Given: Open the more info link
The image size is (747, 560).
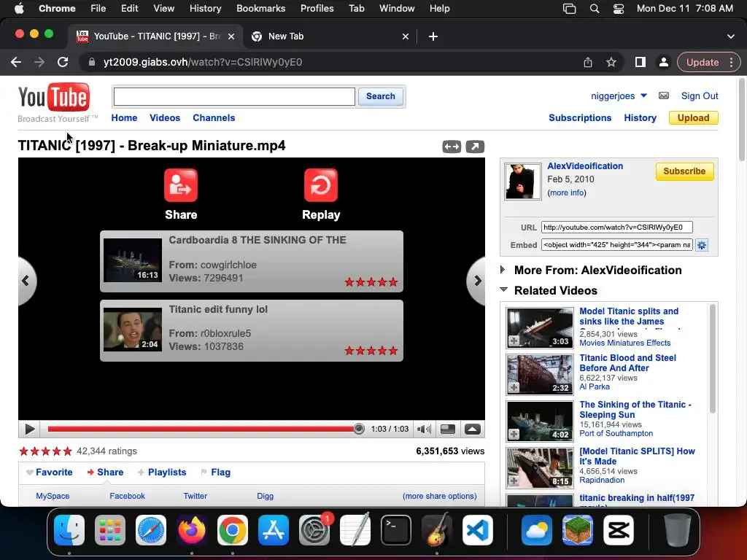Looking at the screenshot, I should tap(567, 192).
